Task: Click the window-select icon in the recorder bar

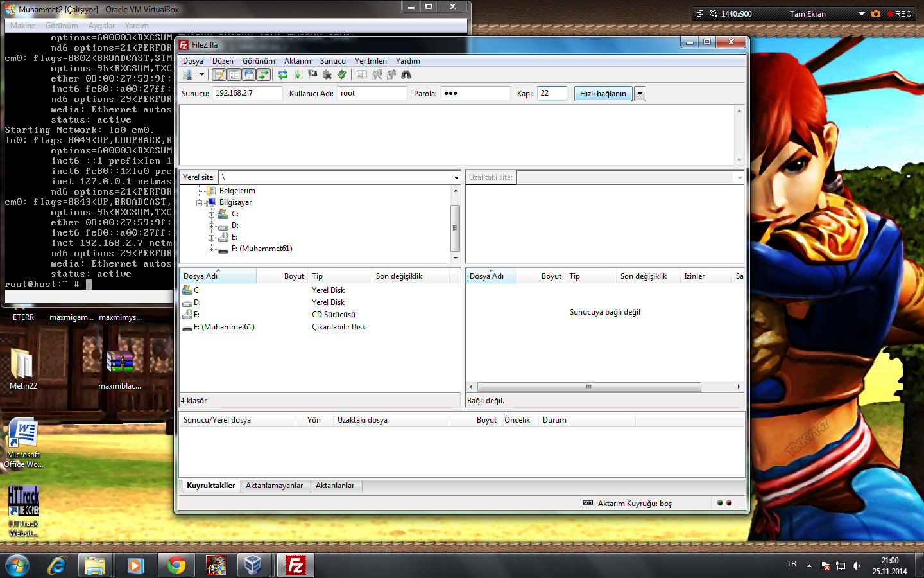Action: (700, 13)
